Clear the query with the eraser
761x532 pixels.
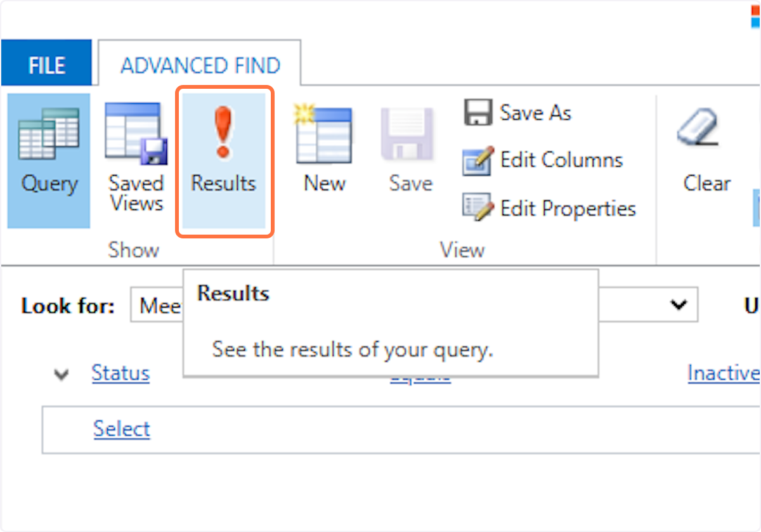pyautogui.click(x=706, y=152)
